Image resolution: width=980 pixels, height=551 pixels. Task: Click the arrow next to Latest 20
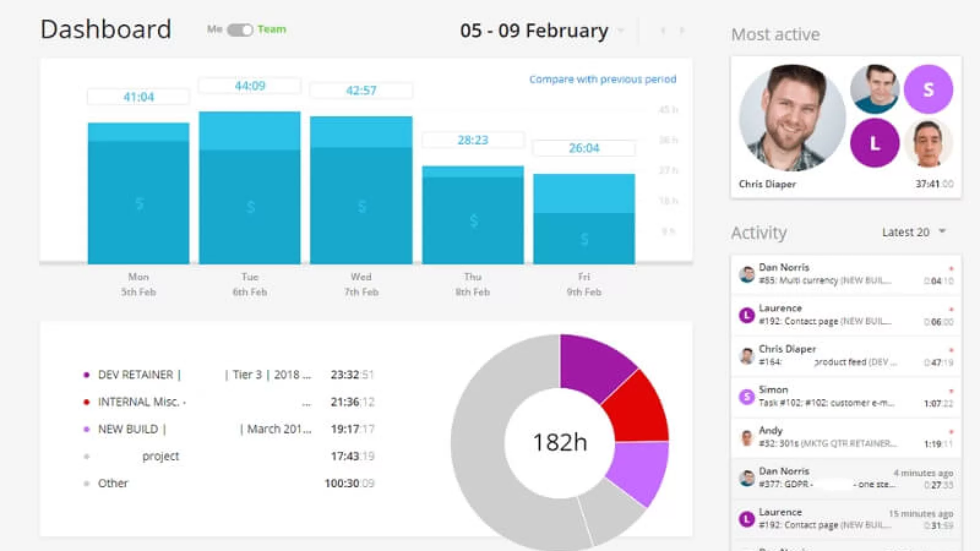942,231
